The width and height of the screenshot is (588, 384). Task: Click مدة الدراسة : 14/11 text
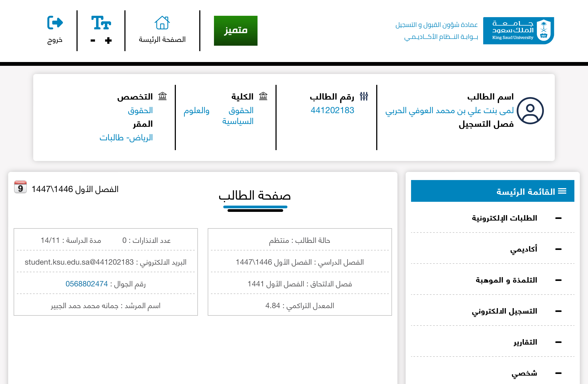pos(71,240)
